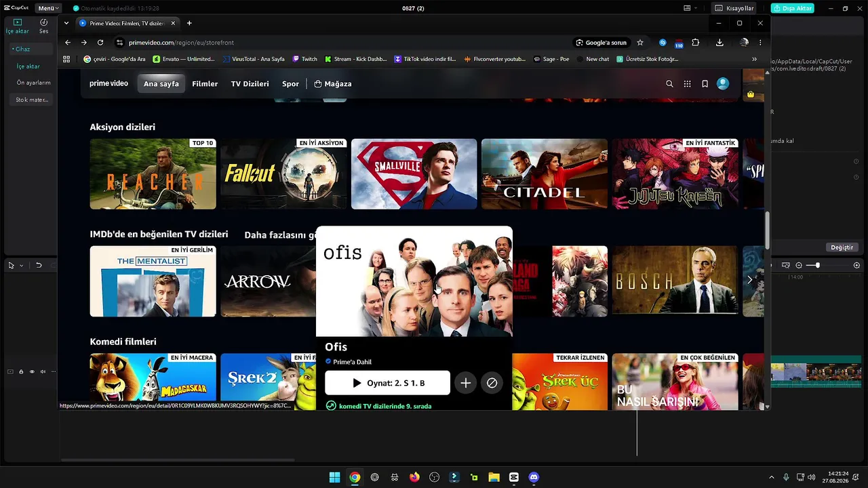Open the CapCut Menü dropdown

coord(48,8)
